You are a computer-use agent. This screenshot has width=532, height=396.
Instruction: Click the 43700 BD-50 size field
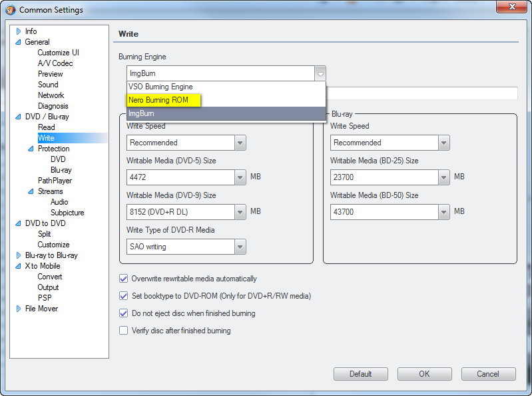tap(384, 212)
